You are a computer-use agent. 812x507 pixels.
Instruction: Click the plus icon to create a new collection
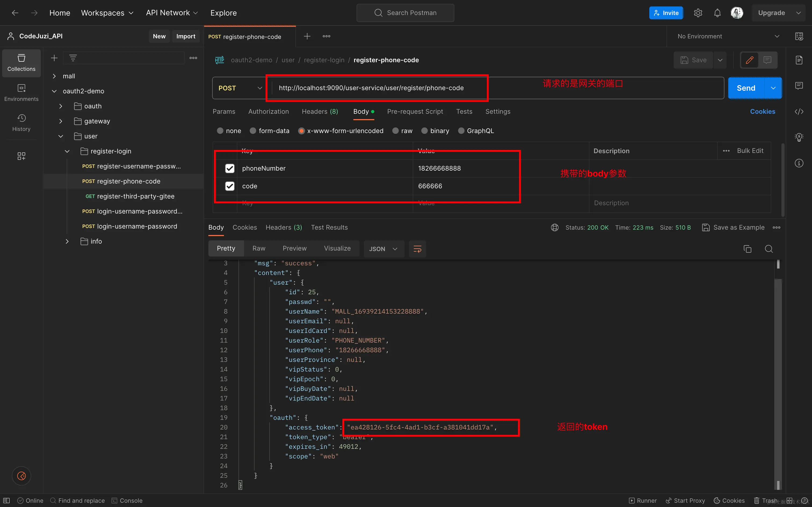coord(54,58)
